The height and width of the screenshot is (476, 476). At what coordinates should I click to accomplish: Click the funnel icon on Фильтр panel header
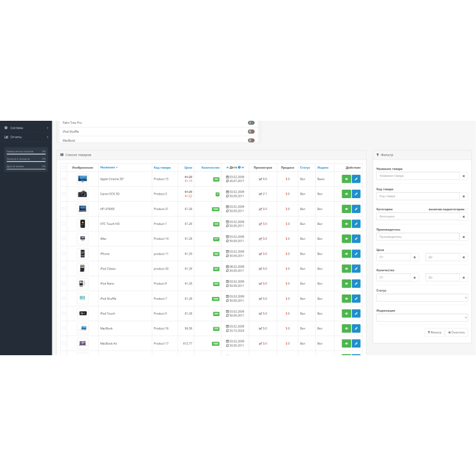[x=378, y=154]
